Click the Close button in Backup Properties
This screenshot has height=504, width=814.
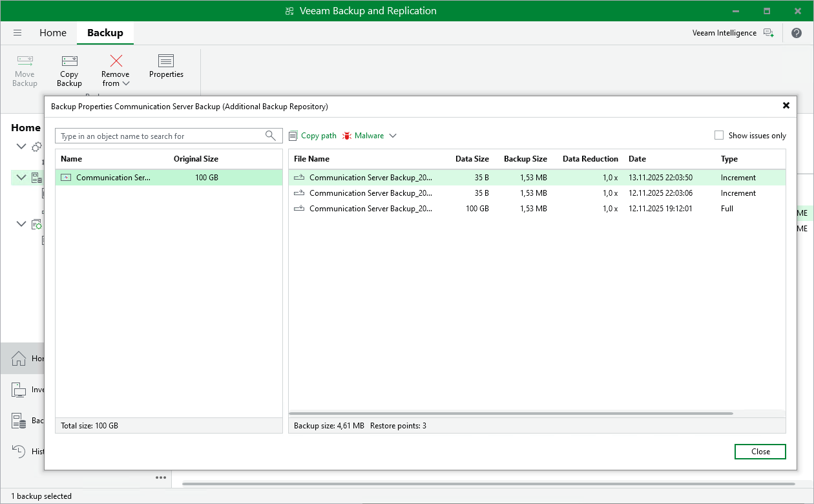760,452
